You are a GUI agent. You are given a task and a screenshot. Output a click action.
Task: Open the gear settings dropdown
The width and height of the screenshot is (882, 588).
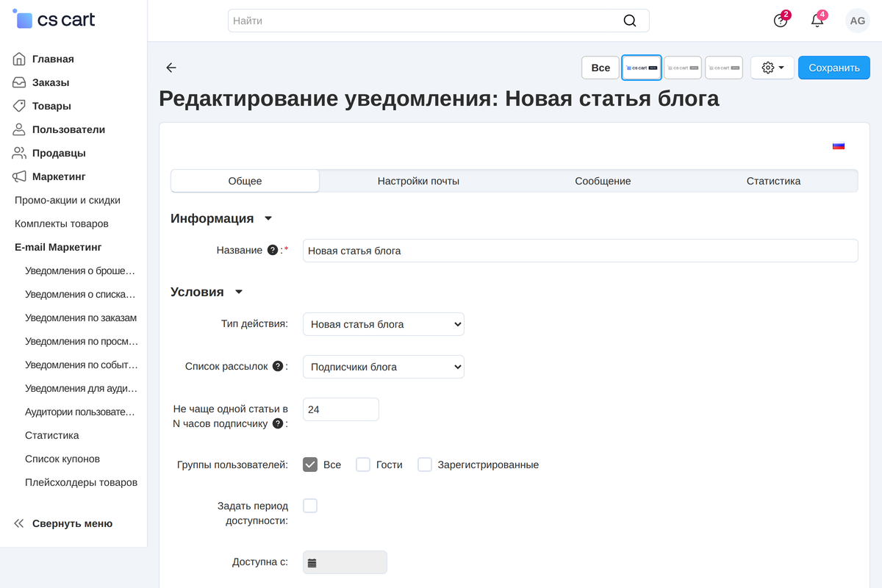coord(772,68)
